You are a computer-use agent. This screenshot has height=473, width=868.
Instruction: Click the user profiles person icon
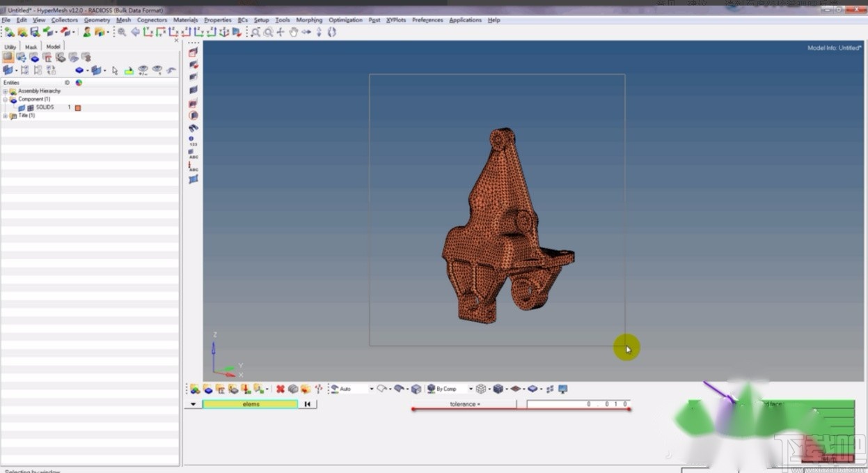point(86,32)
